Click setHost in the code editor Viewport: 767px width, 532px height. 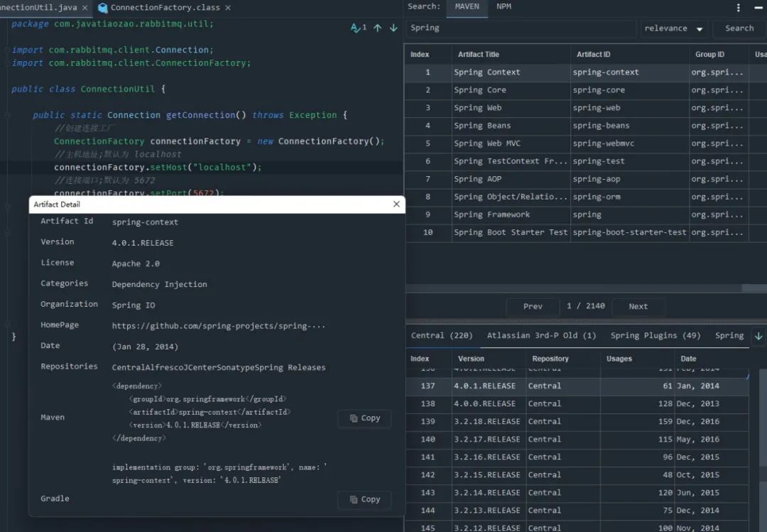(x=168, y=168)
